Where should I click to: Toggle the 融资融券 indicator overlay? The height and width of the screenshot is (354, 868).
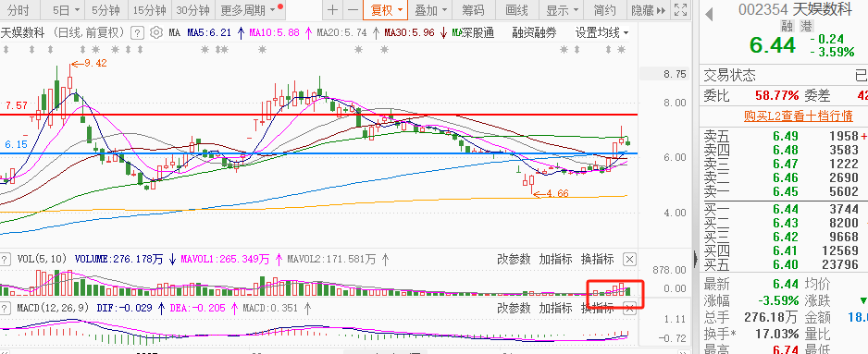[x=534, y=33]
